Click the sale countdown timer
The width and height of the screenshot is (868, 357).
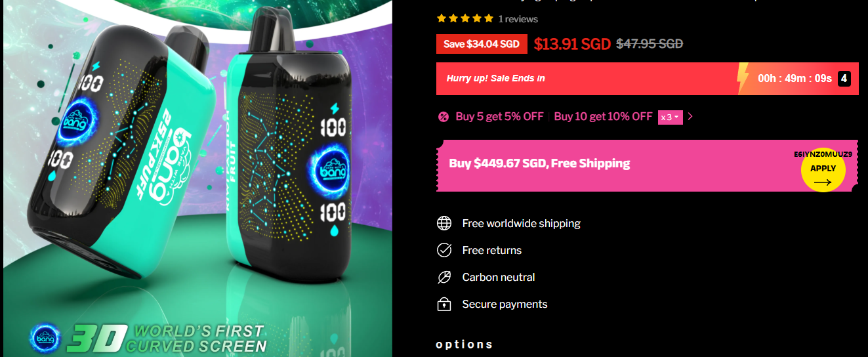click(795, 79)
